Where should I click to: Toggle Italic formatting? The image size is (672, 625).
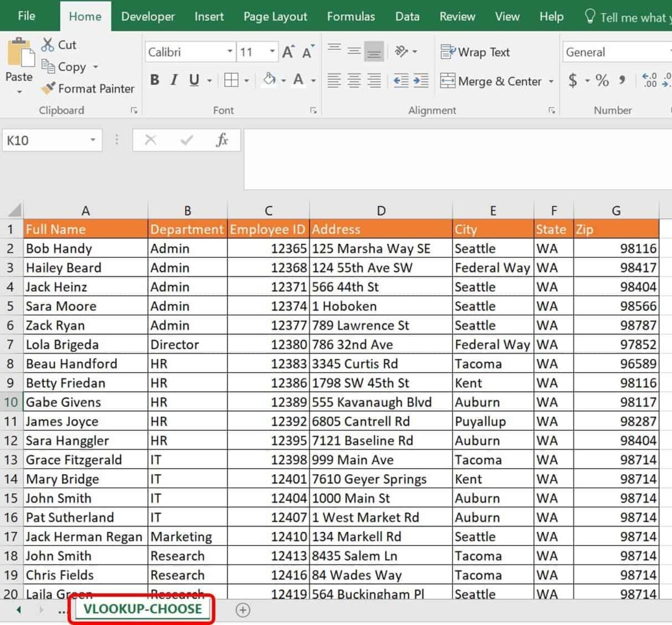[x=174, y=80]
